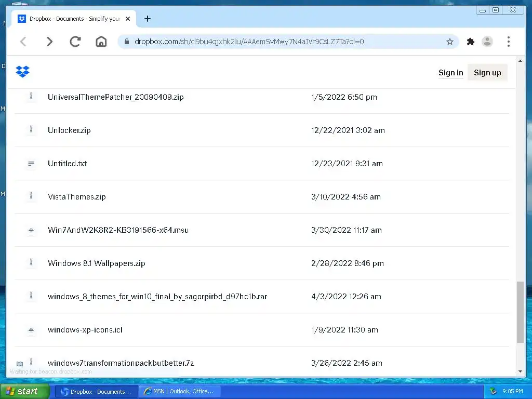Image resolution: width=532 pixels, height=399 pixels.
Task: Open the extensions puzzle icon
Action: pyautogui.click(x=471, y=42)
